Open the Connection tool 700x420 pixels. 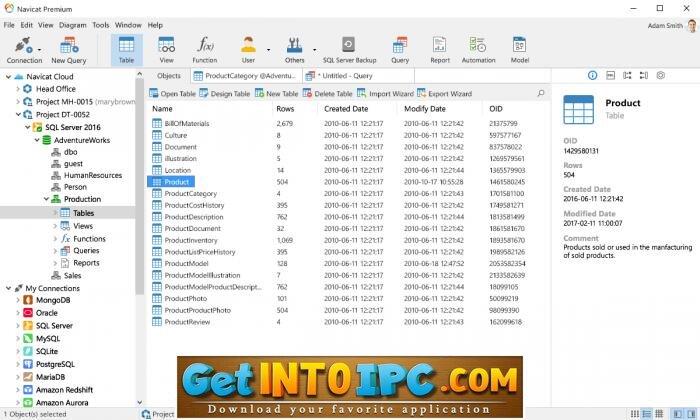24,50
